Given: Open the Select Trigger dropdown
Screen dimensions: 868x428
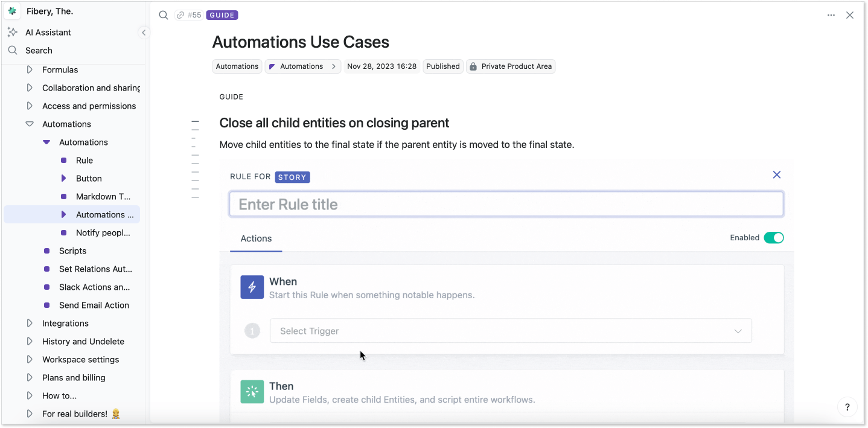Looking at the screenshot, I should point(511,331).
